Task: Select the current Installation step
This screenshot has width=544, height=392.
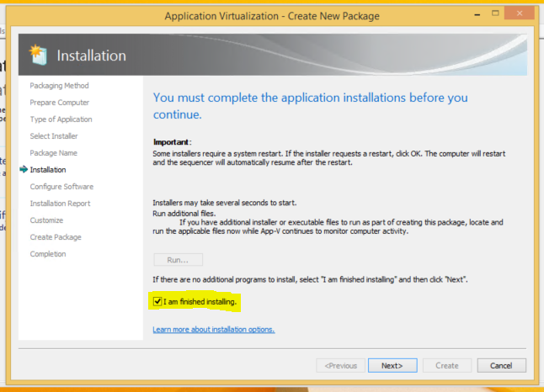Action: [x=48, y=170]
